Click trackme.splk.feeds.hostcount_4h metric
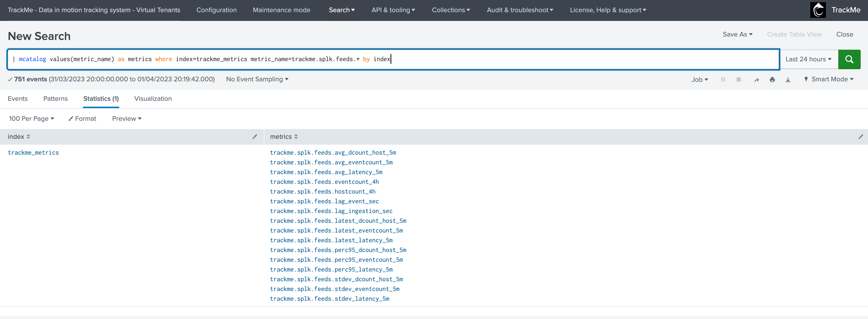This screenshot has height=319, width=868. click(x=323, y=192)
